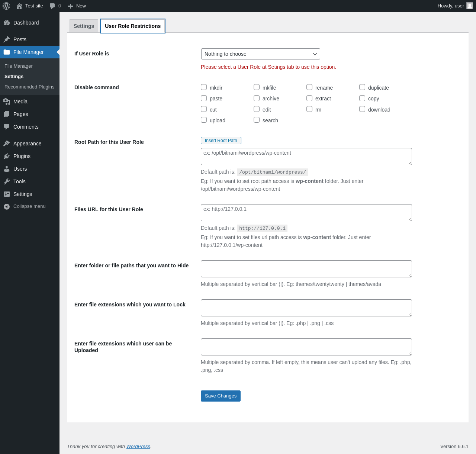476x454 pixels.
Task: Click the user avatar in admin bar
Action: (x=470, y=6)
